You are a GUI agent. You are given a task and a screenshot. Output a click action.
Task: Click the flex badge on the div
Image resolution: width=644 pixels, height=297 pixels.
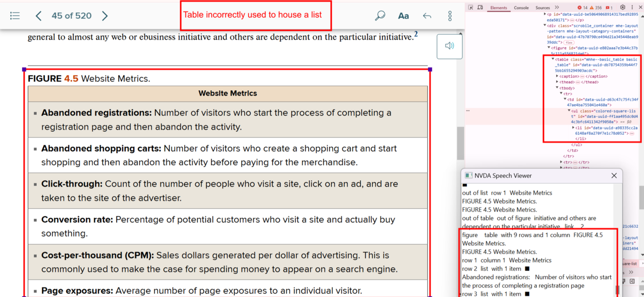pos(569,42)
